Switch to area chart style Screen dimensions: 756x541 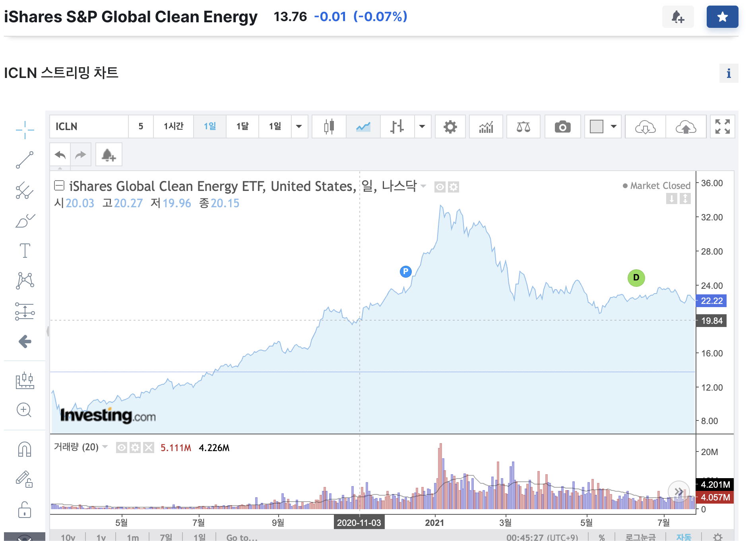[363, 126]
